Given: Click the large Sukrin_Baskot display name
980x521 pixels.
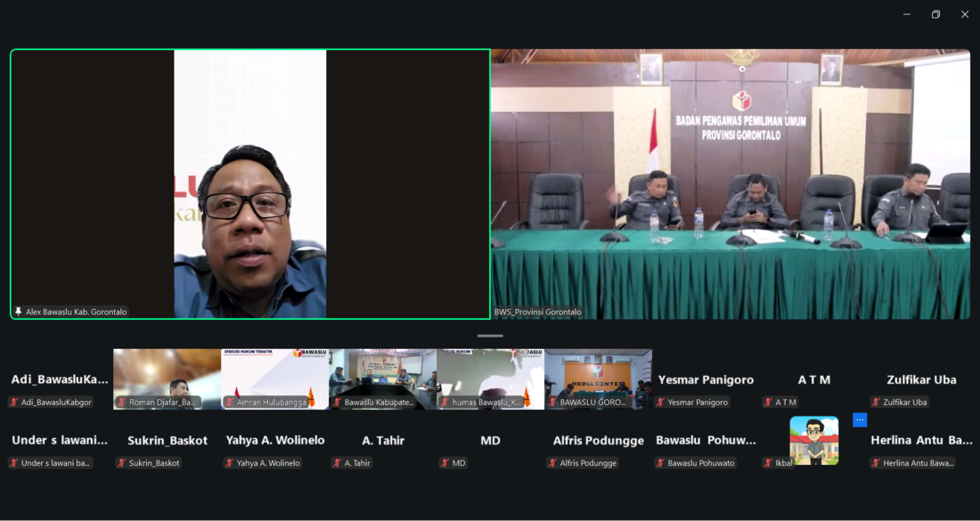Looking at the screenshot, I should 167,441.
